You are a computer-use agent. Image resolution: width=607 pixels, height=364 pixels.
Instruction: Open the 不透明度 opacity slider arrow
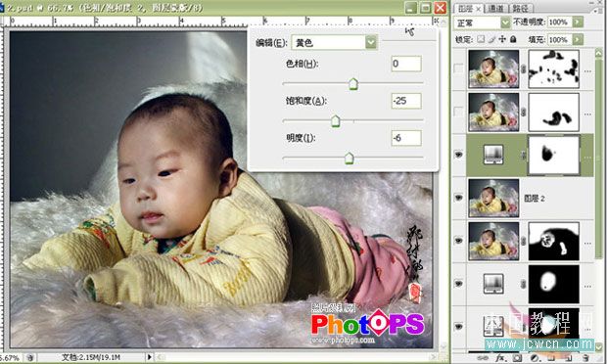[578, 23]
